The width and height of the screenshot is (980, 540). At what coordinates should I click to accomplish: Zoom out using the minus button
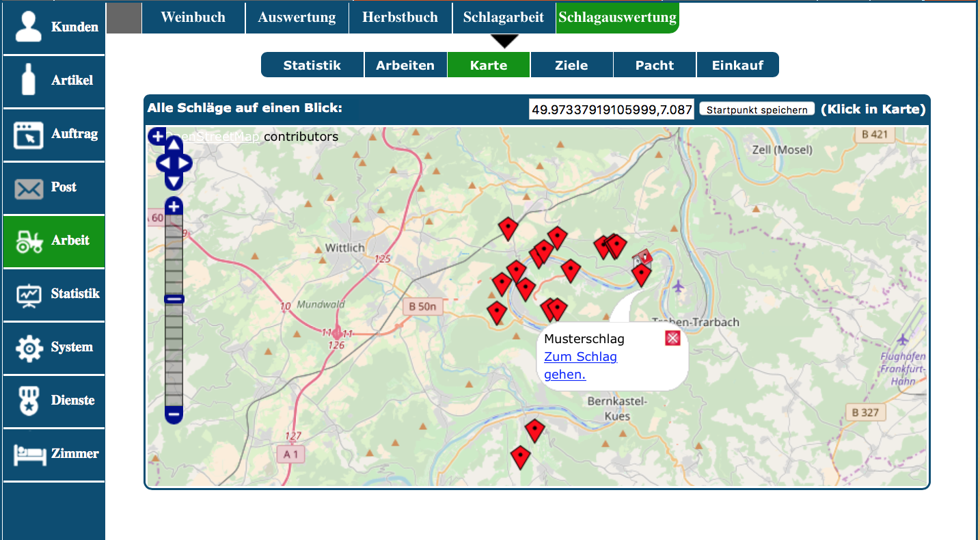[x=174, y=414]
